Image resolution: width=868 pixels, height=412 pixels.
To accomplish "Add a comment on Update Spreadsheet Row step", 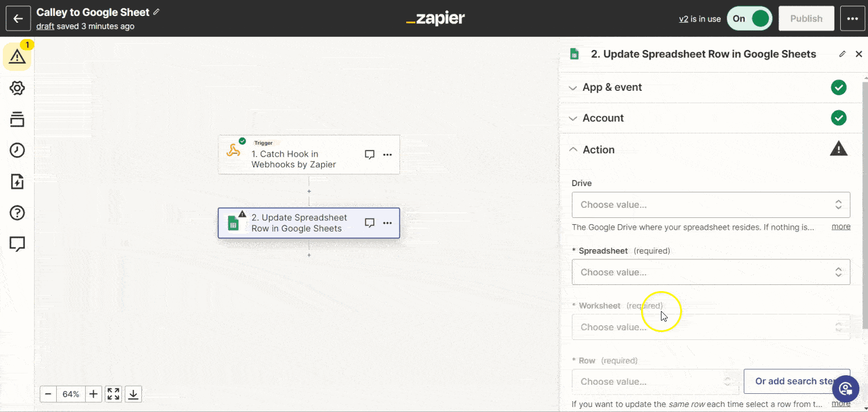I will [369, 223].
